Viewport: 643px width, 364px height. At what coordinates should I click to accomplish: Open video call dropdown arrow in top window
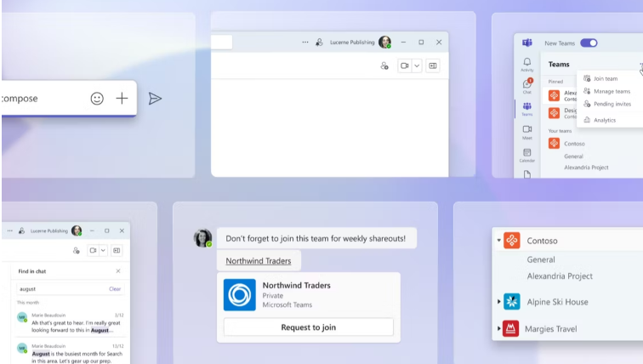tap(417, 65)
